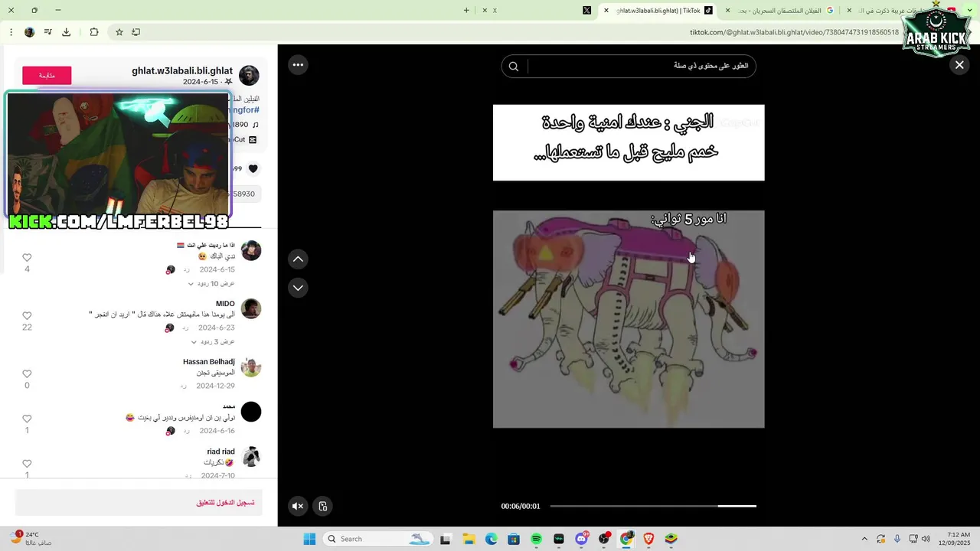The image size is (980, 551).
Task: Open the Extensions puzzle icon
Action: [94, 32]
